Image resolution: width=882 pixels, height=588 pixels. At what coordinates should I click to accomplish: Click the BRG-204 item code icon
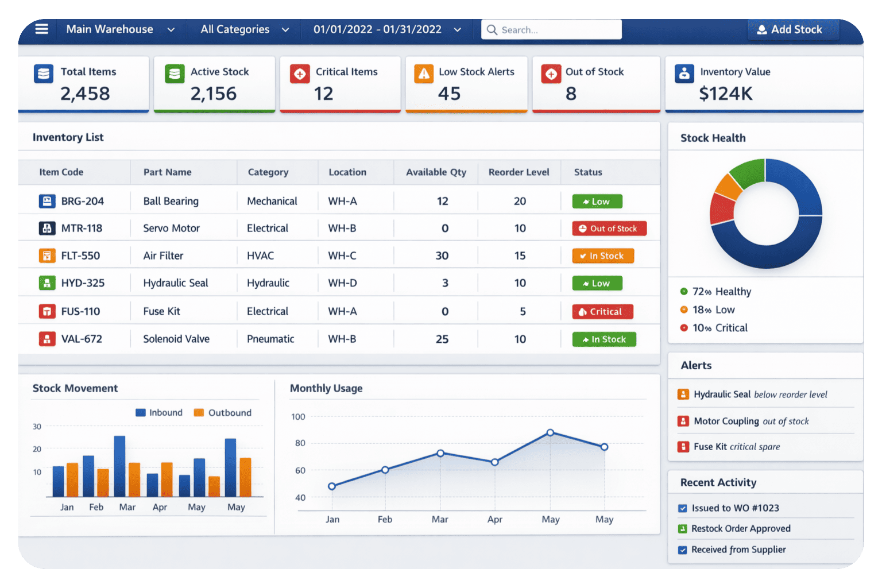coord(48,200)
